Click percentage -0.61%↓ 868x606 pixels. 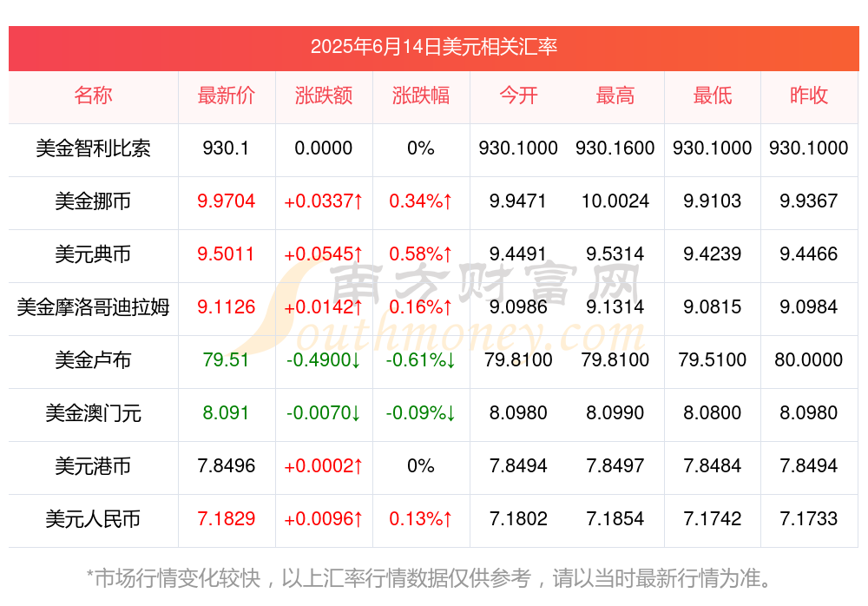coord(421,360)
